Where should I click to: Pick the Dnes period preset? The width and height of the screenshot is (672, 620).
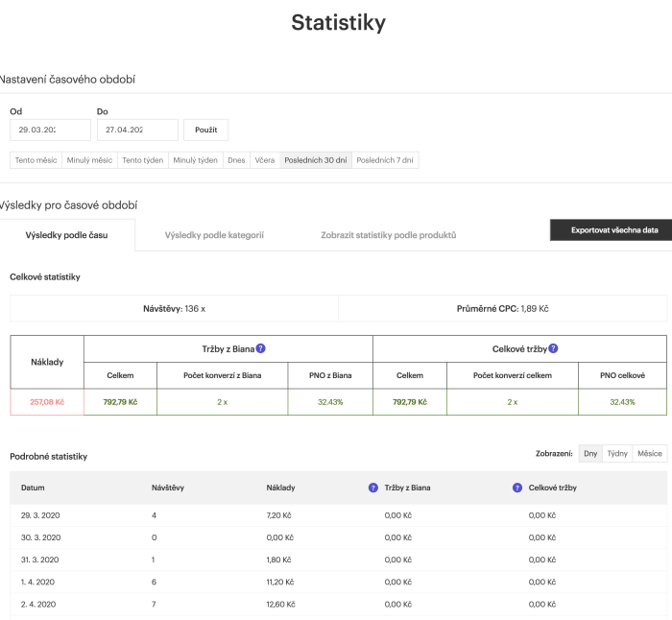(x=236, y=160)
